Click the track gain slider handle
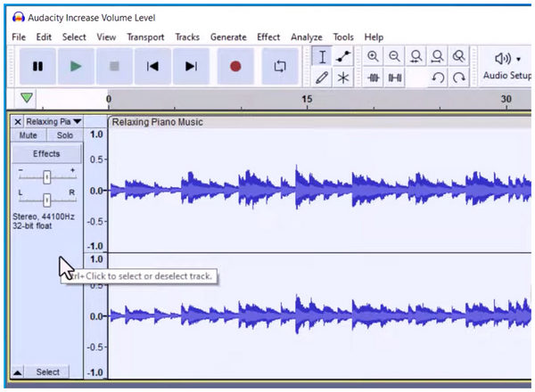Image resolution: width=535 pixels, height=392 pixels. click(46, 177)
